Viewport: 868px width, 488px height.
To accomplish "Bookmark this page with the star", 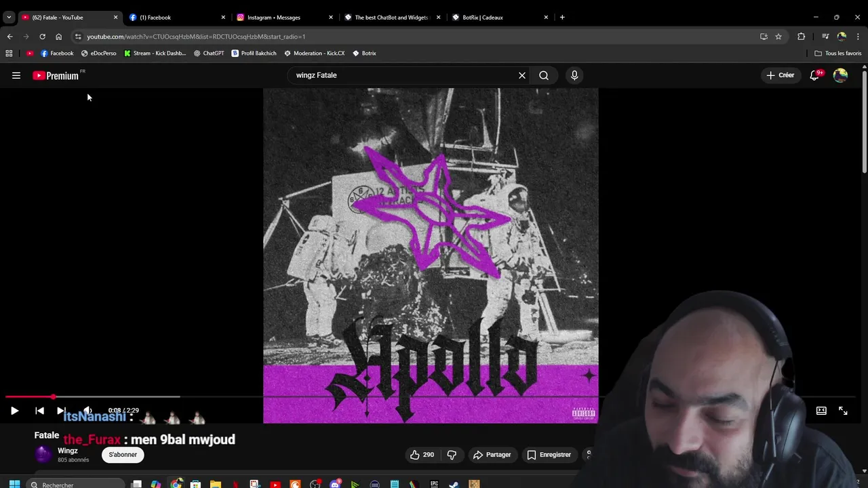I will [x=778, y=37].
